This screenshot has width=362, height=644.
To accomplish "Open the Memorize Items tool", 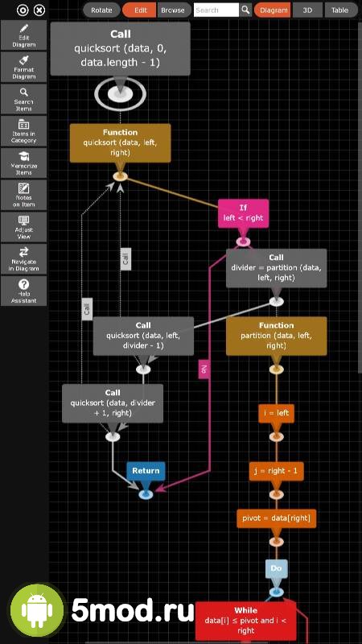I will coord(24,163).
